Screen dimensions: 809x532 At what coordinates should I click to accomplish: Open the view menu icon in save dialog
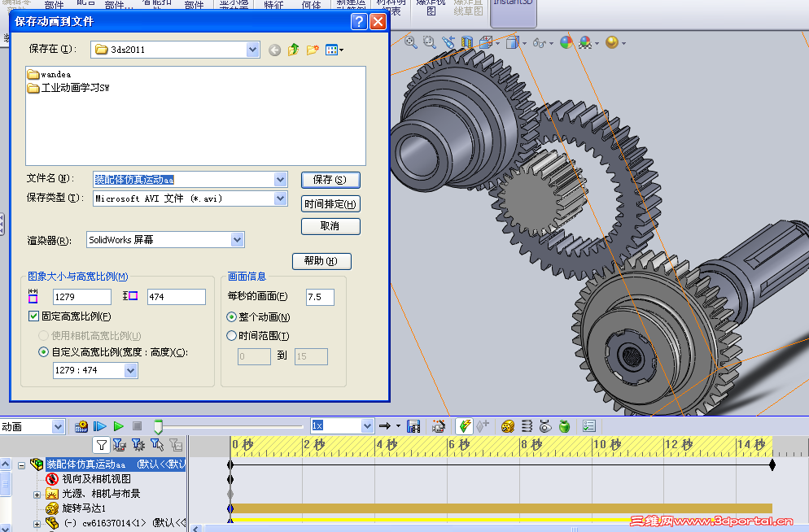[x=335, y=50]
